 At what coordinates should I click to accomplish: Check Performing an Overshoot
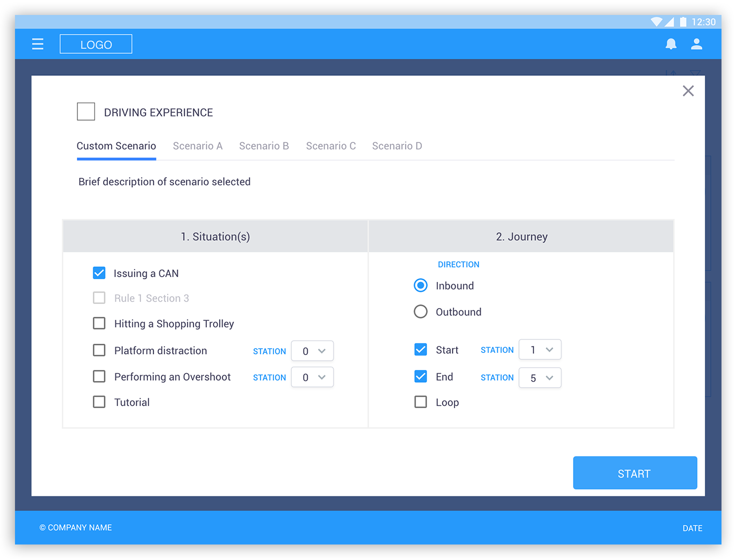[99, 376]
